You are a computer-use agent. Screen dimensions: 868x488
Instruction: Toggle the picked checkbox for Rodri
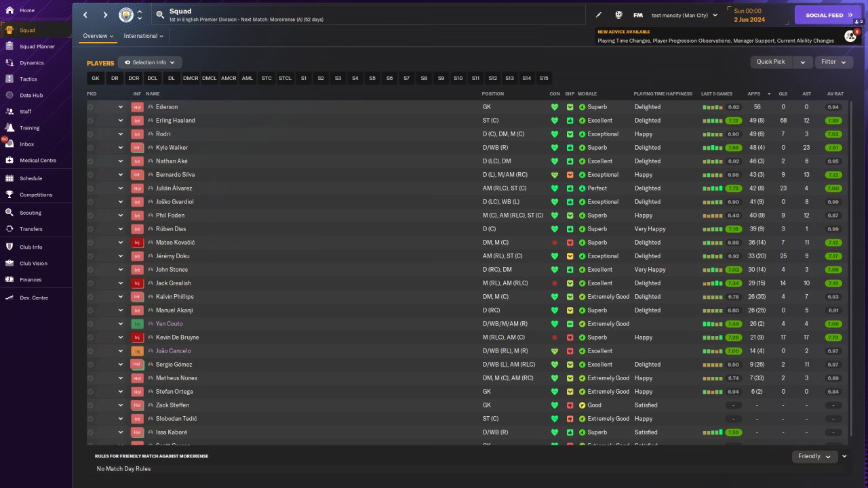click(x=91, y=134)
